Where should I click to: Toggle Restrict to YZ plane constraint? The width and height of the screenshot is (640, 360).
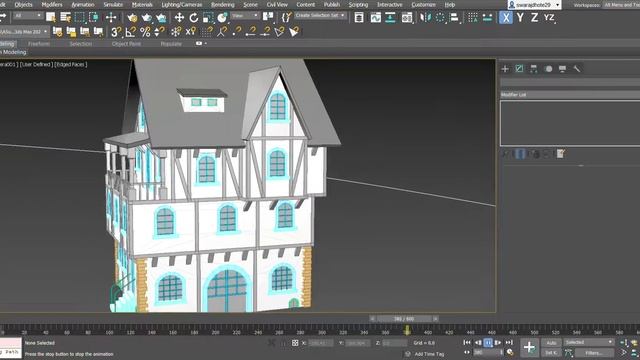pyautogui.click(x=549, y=18)
